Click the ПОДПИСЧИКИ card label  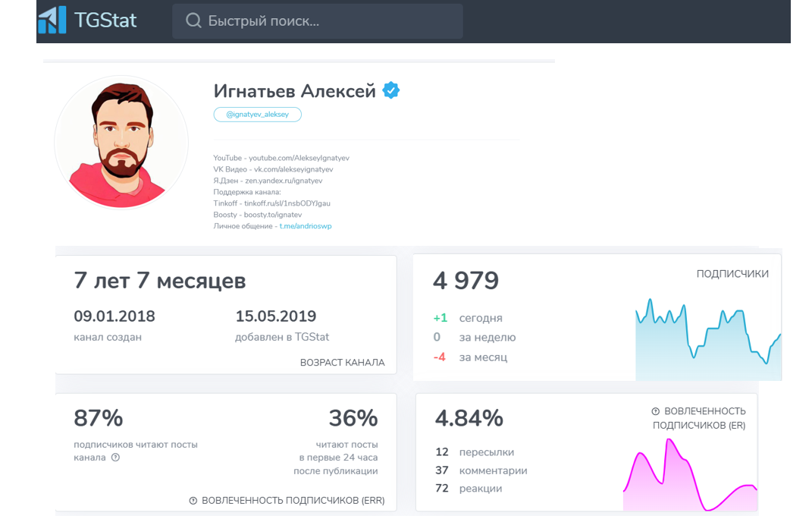732,274
